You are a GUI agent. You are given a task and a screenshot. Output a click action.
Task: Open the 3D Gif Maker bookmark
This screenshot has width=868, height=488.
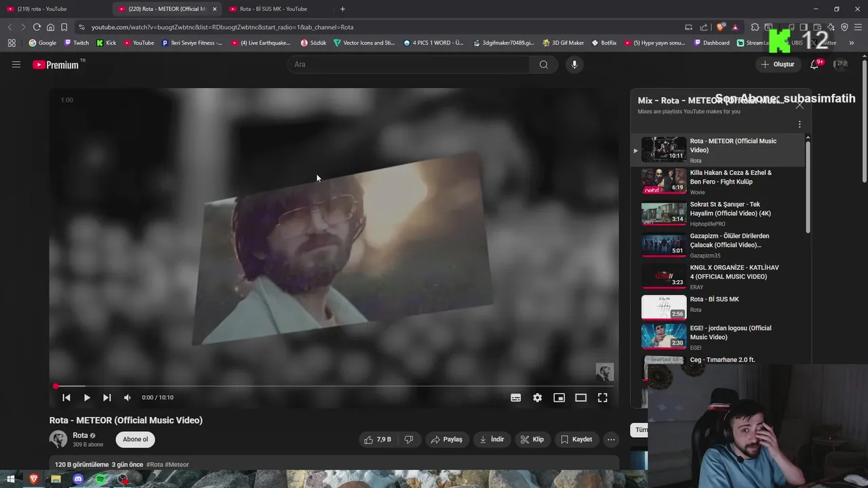563,43
